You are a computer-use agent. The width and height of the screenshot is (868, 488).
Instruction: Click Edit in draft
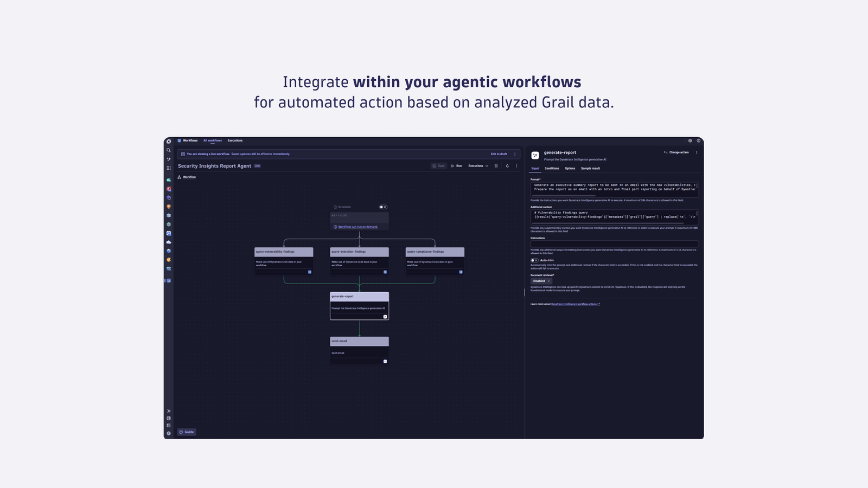(x=499, y=154)
